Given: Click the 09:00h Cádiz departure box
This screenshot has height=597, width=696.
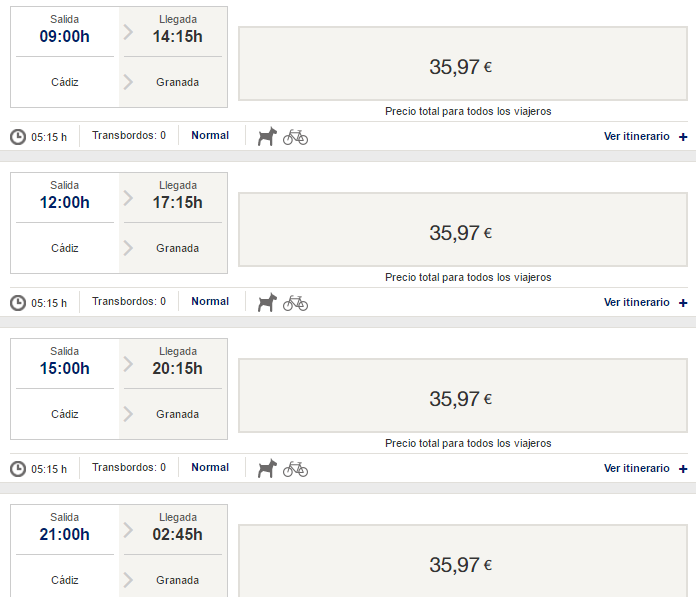Looking at the screenshot, I should [x=65, y=57].
